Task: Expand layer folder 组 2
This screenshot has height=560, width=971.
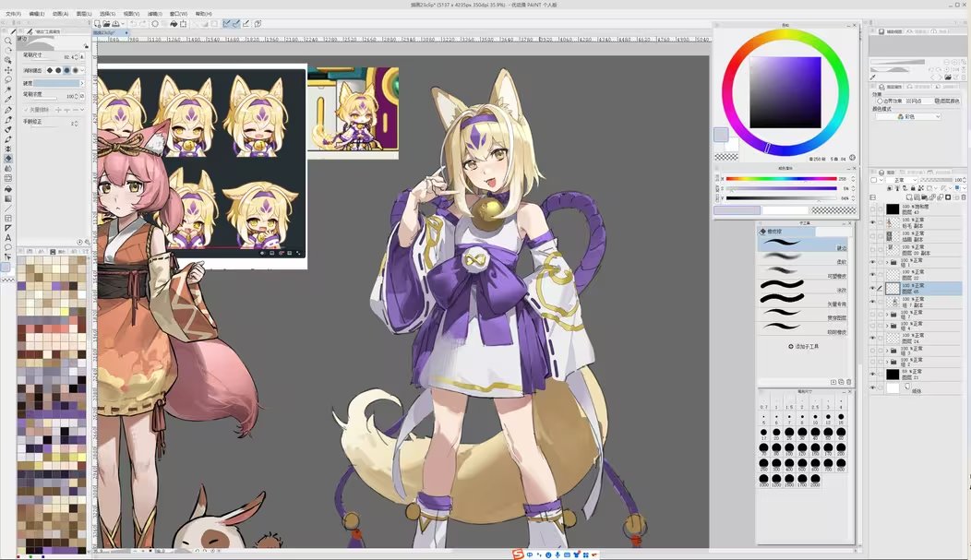Action: tap(887, 362)
